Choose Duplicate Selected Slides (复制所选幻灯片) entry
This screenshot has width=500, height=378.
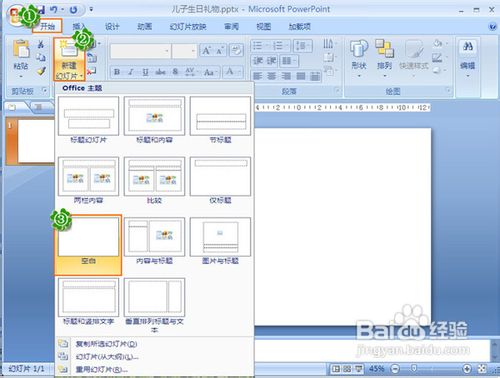(x=106, y=344)
